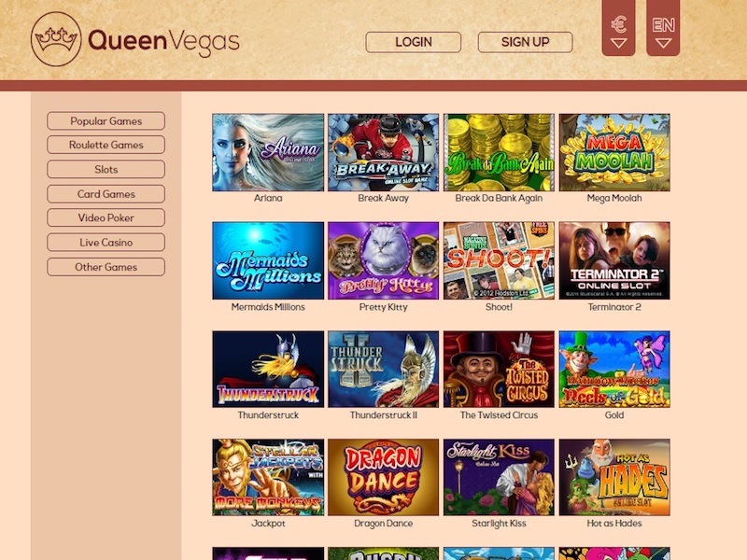Select Card Games in sidebar
The height and width of the screenshot is (560, 747).
coord(106,194)
